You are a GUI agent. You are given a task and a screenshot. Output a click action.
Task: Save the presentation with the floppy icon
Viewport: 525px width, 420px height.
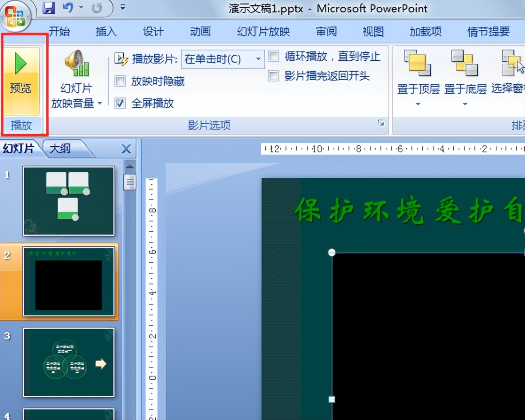point(48,8)
